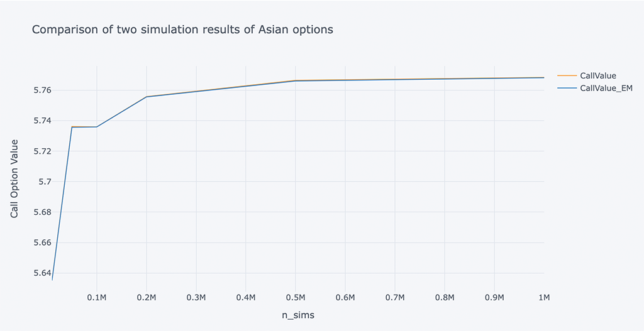Click the blue CallValue_EM legend line swatch
This screenshot has height=331, width=644.
click(x=567, y=89)
